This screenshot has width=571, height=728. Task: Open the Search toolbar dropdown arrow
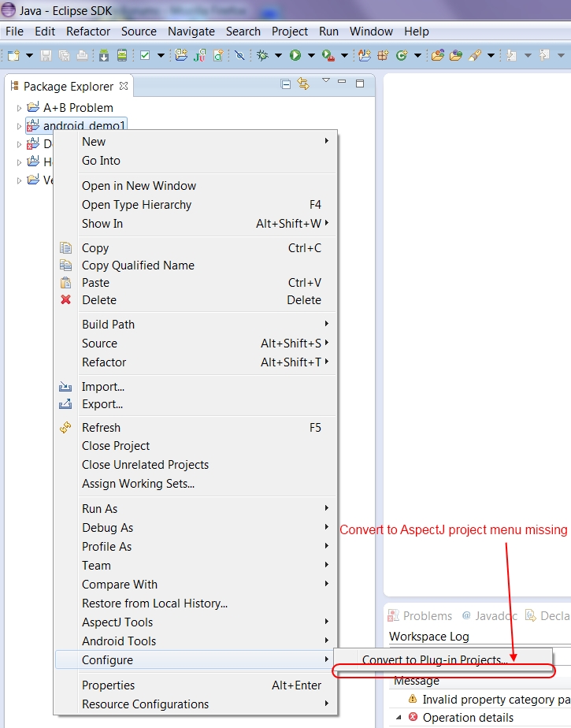point(491,56)
